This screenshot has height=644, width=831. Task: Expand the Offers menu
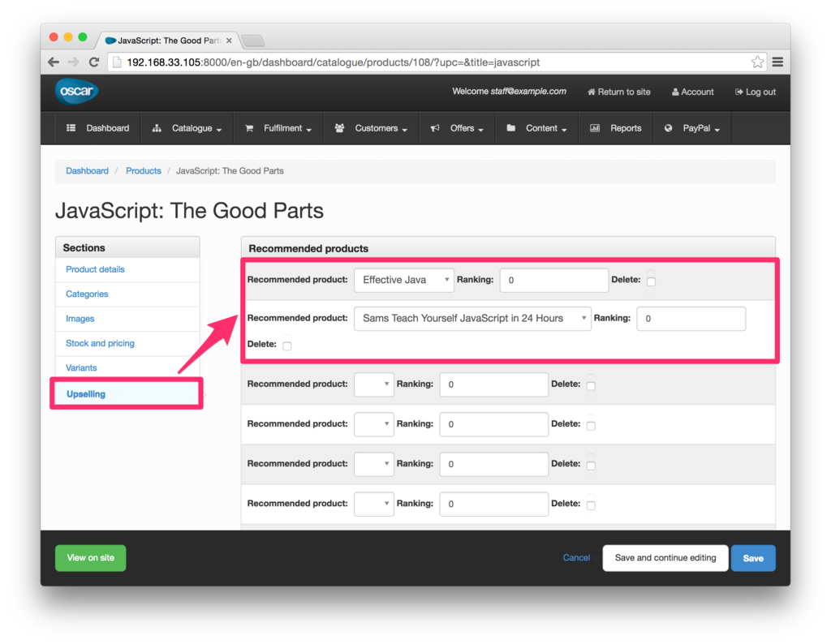[457, 128]
